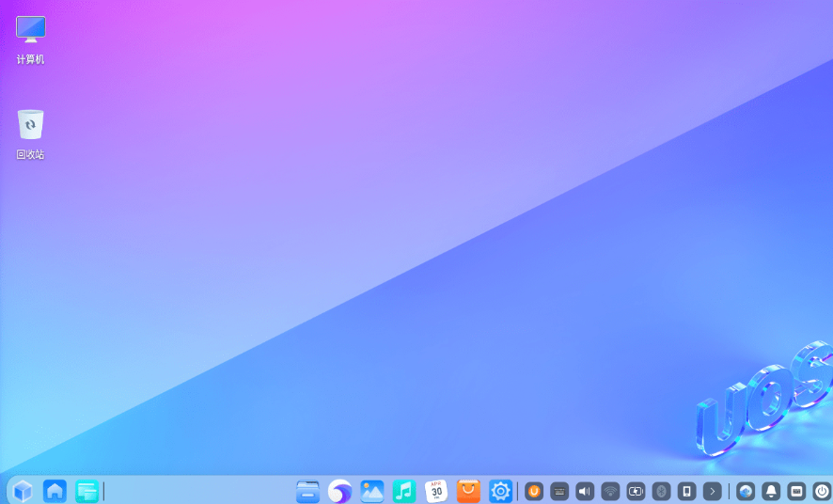The image size is (833, 504).
Task: Open the browser from the dock
Action: tap(339, 491)
